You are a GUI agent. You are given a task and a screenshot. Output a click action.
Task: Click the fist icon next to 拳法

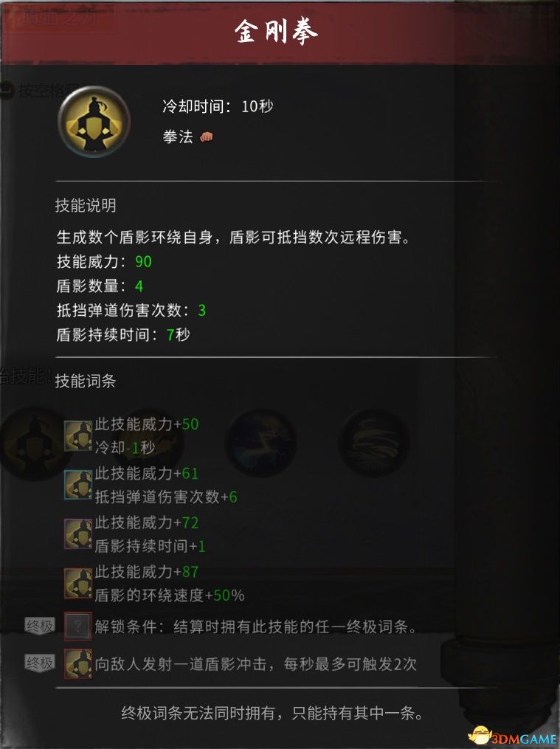tap(207, 137)
